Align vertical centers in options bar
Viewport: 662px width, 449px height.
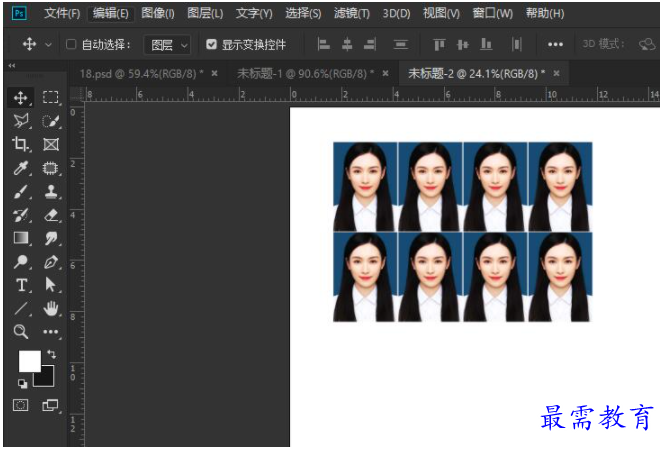pyautogui.click(x=463, y=44)
